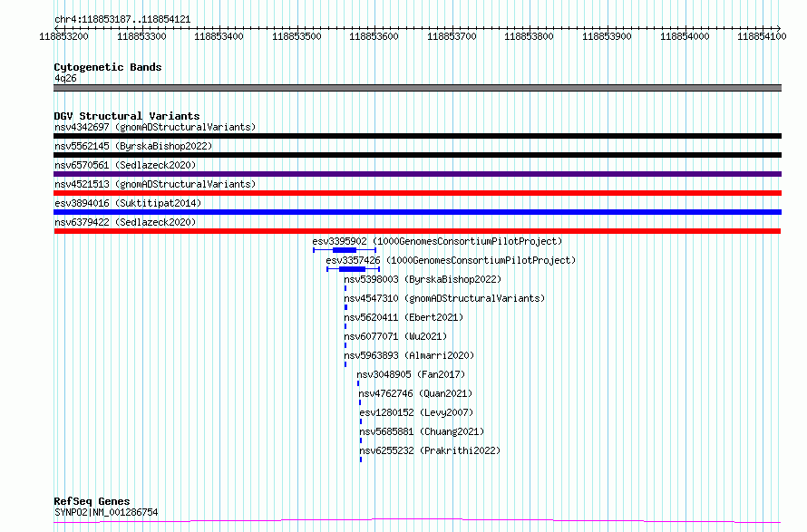Click the nsv5562145 (ByrskaBishop2022) label
807x532 pixels.
133,146
